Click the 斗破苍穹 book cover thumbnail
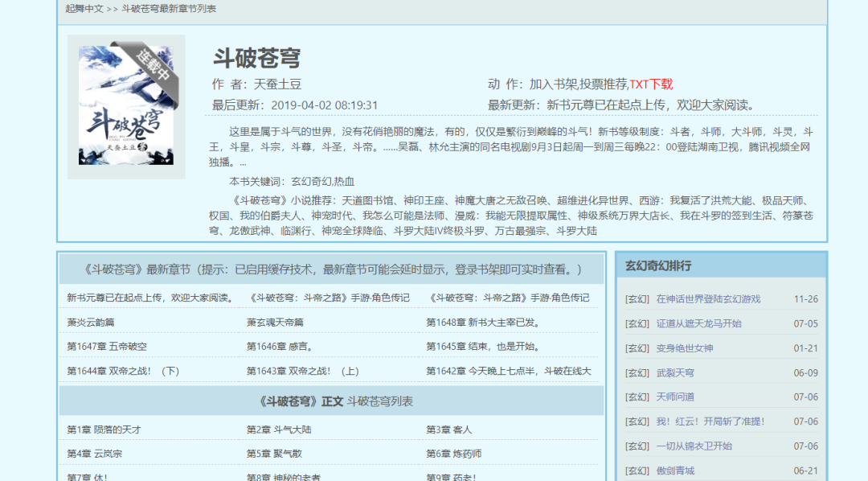Viewport: 868px width, 481px height. (126, 106)
